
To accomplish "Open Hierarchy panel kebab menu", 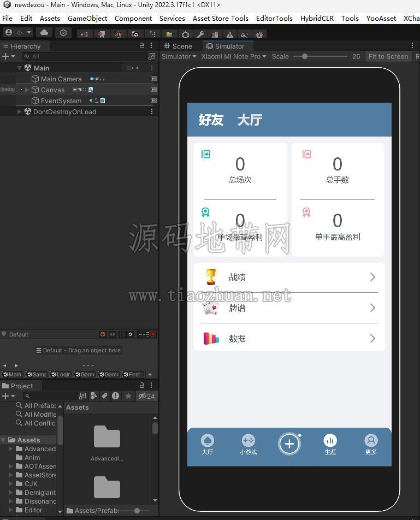I will coord(151,45).
